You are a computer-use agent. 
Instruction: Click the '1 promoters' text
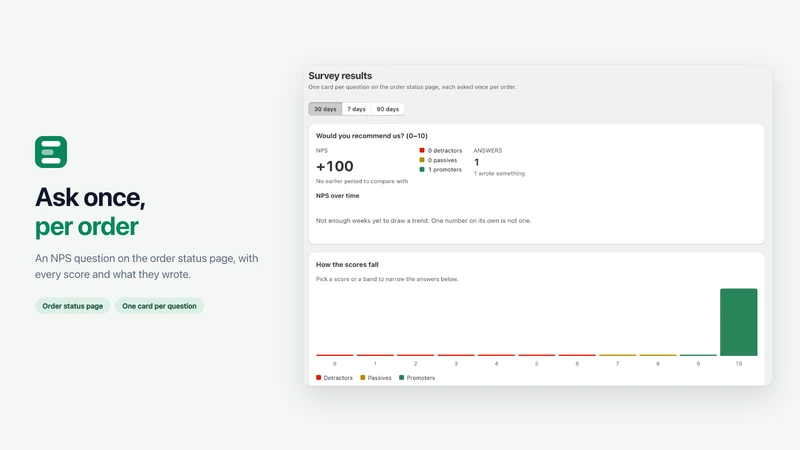(445, 169)
